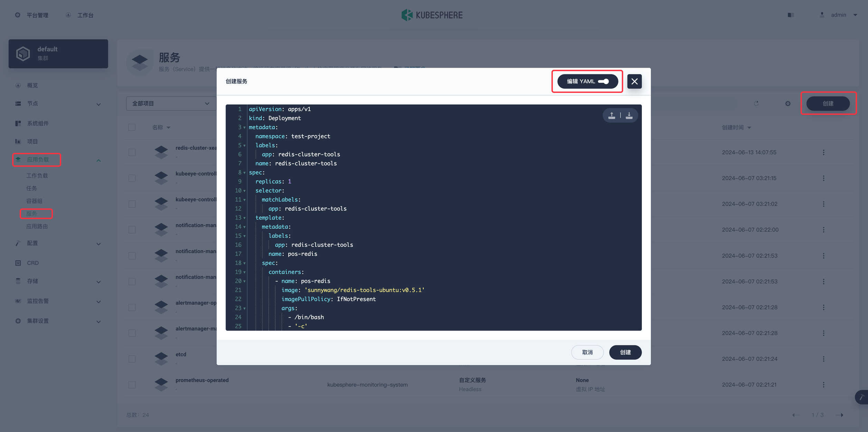This screenshot has height=432, width=868.
Task: Check the alertmanager-op row checkbox
Action: pyautogui.click(x=132, y=307)
